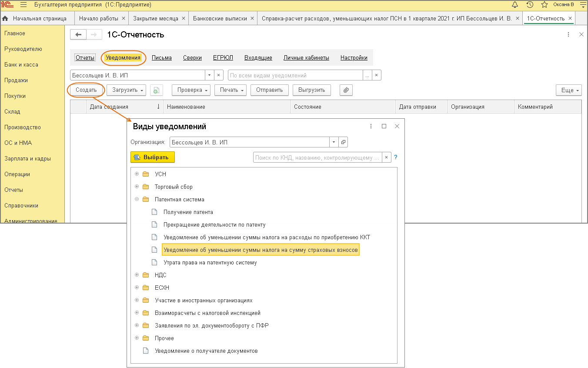588x368 pixels.
Task: Open the Зарплата и кадры sidebar section
Action: tap(27, 158)
